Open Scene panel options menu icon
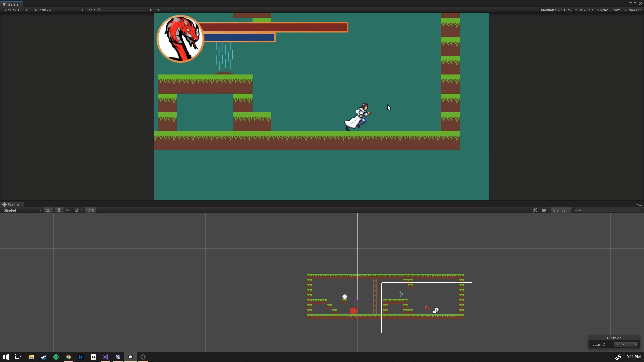This screenshot has height=362, width=644. click(639, 205)
